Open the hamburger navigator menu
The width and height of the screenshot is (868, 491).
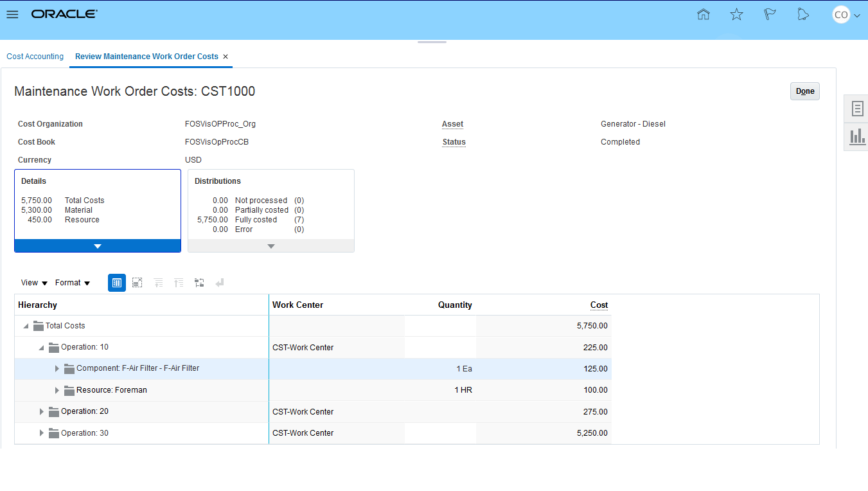12,14
